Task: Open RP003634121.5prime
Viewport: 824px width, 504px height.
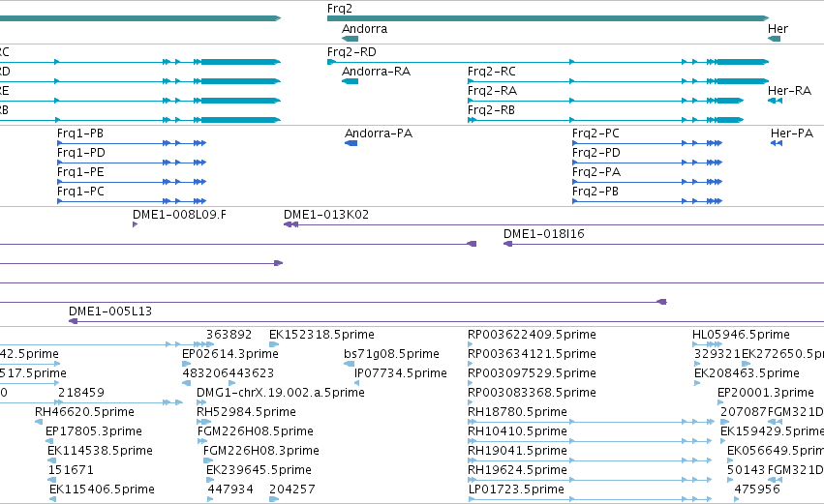Action: [x=532, y=354]
